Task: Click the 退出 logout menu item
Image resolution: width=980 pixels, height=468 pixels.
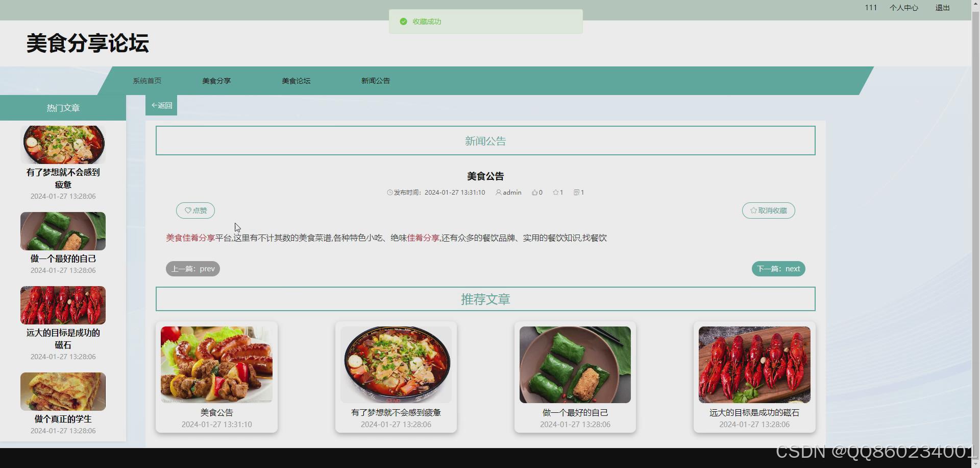Action: pyautogui.click(x=942, y=8)
